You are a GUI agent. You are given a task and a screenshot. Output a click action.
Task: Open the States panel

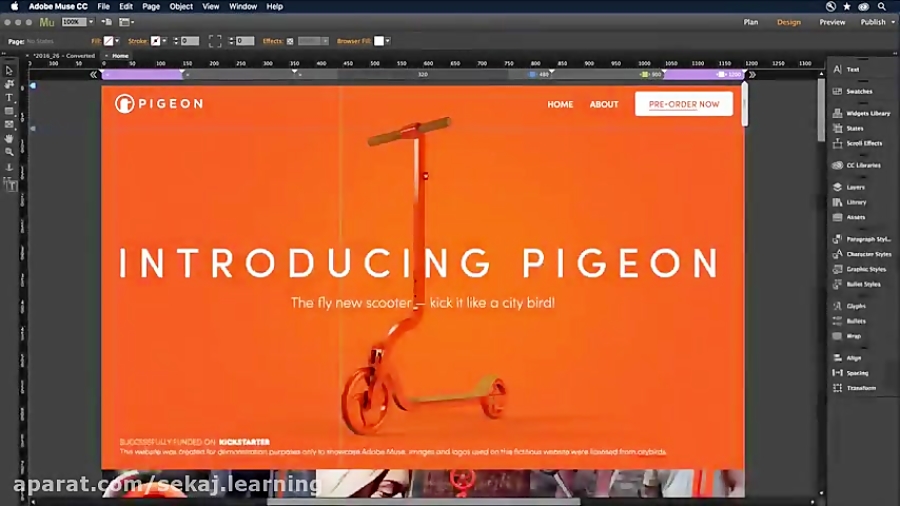click(848, 129)
